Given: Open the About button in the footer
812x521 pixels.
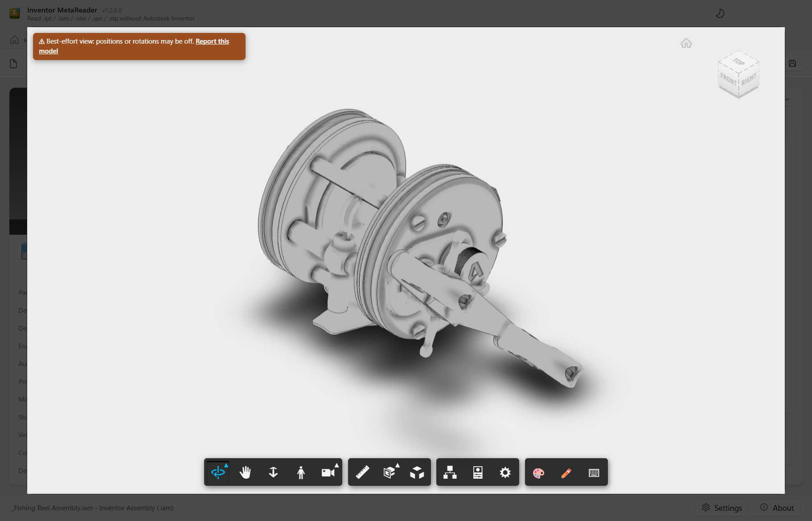Looking at the screenshot, I should click(x=777, y=508).
